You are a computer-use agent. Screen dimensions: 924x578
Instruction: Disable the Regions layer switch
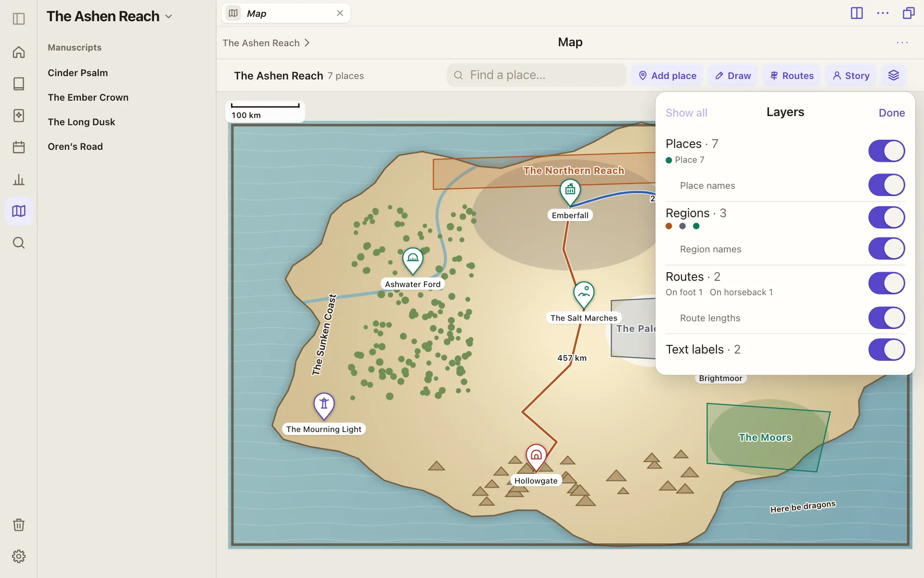pos(886,217)
